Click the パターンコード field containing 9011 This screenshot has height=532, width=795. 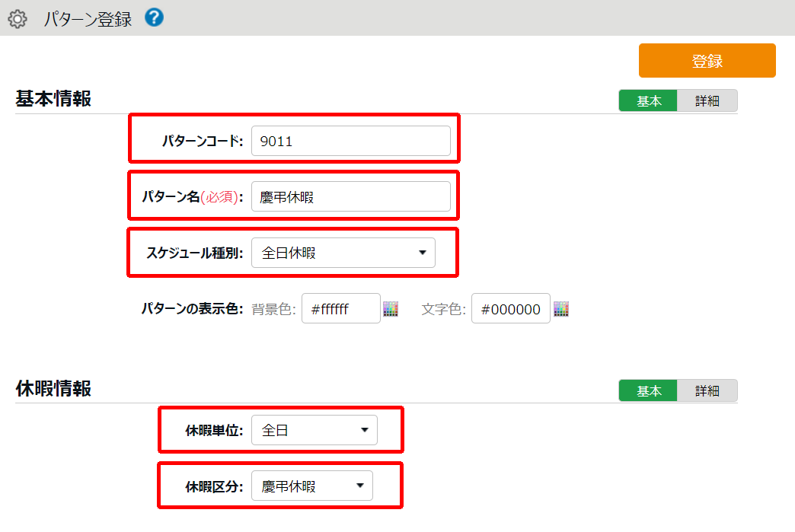pyautogui.click(x=350, y=141)
